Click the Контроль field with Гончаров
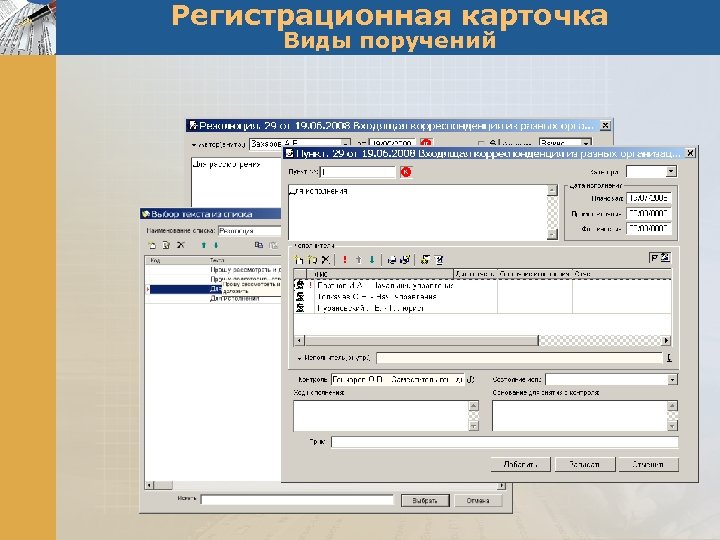The height and width of the screenshot is (540, 720). (x=398, y=380)
